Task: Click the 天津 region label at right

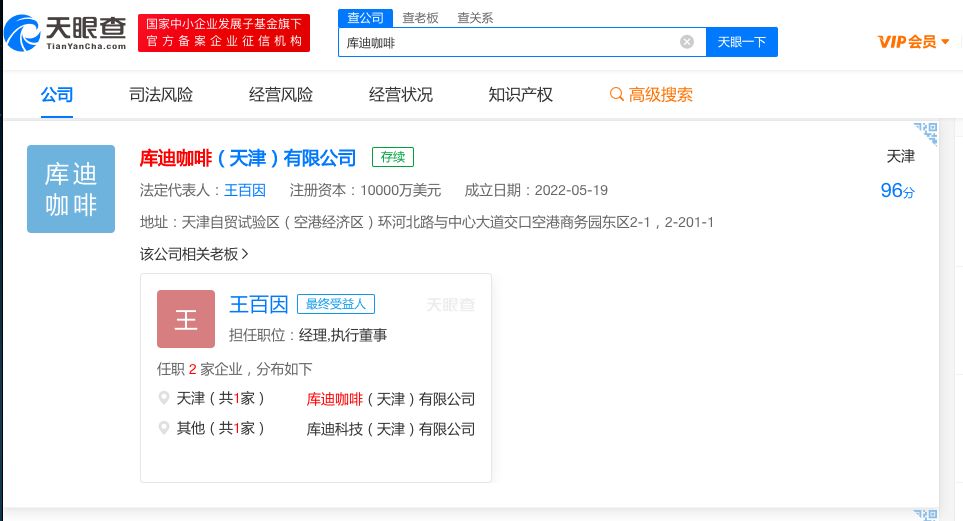Action: point(900,157)
